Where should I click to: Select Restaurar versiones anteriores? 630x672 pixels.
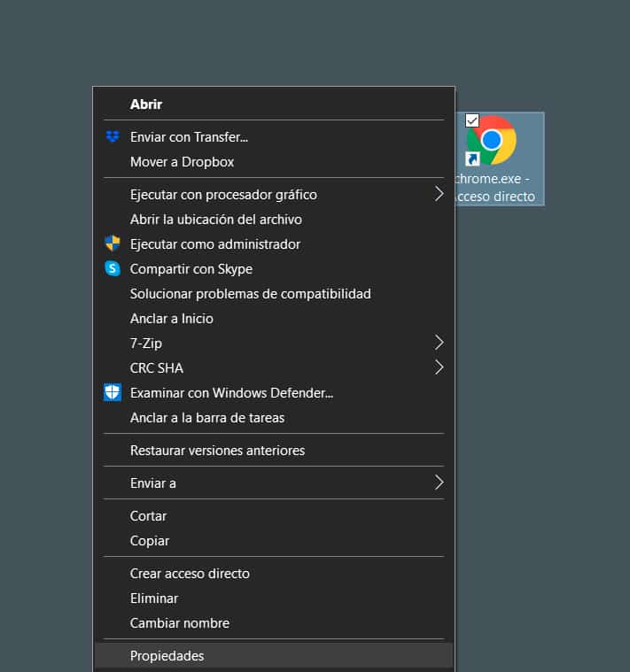point(274,451)
